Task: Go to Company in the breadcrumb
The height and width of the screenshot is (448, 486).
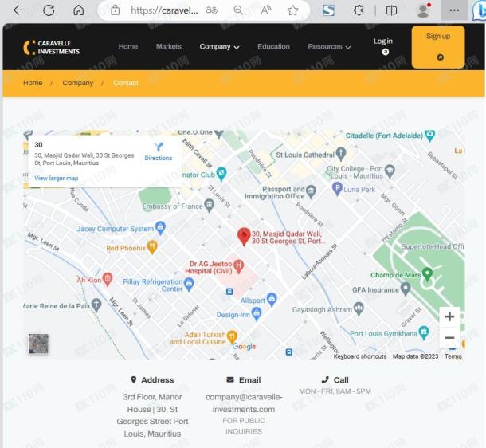Action: [78, 83]
